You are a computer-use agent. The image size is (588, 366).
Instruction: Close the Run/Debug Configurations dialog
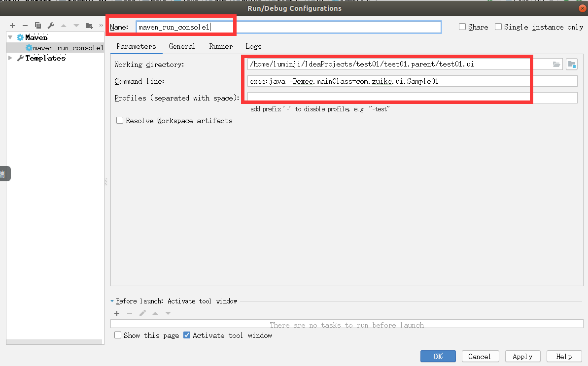click(x=583, y=8)
